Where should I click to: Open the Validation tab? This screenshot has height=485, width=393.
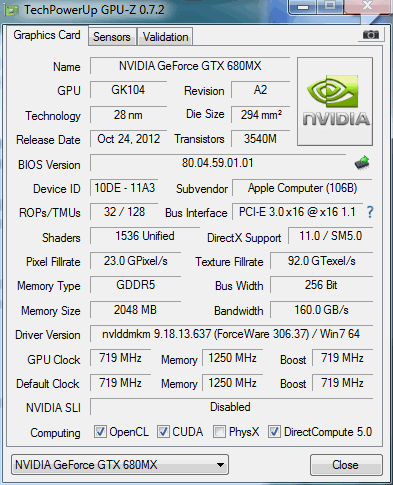[x=165, y=37]
